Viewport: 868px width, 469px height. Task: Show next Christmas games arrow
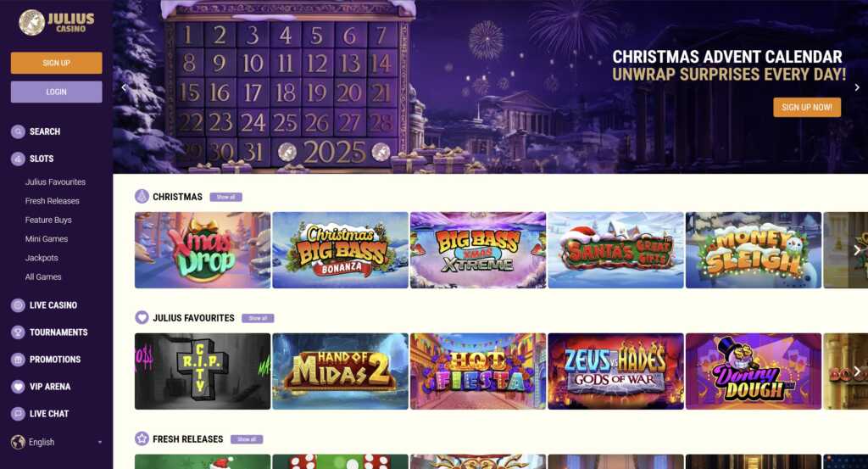(857, 250)
